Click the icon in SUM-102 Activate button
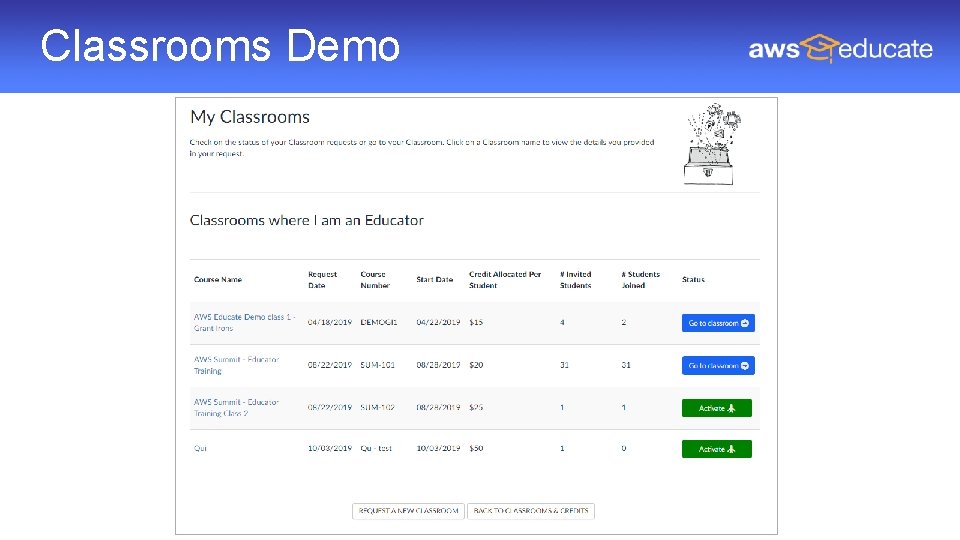960x540 pixels. tap(731, 408)
